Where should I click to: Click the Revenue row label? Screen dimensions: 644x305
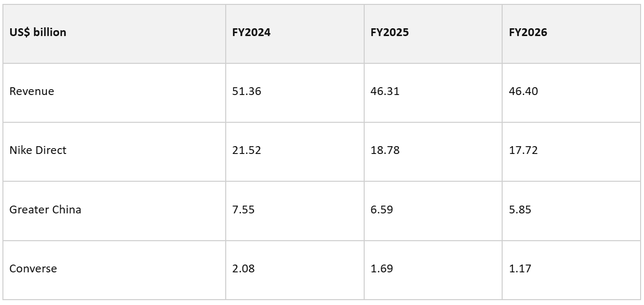coord(114,93)
